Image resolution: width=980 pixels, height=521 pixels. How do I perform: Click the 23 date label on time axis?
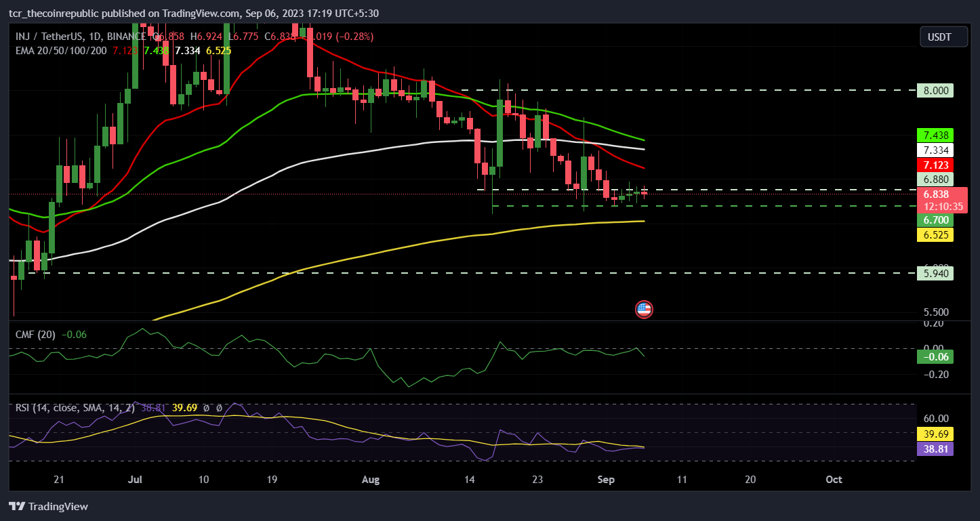click(x=537, y=479)
